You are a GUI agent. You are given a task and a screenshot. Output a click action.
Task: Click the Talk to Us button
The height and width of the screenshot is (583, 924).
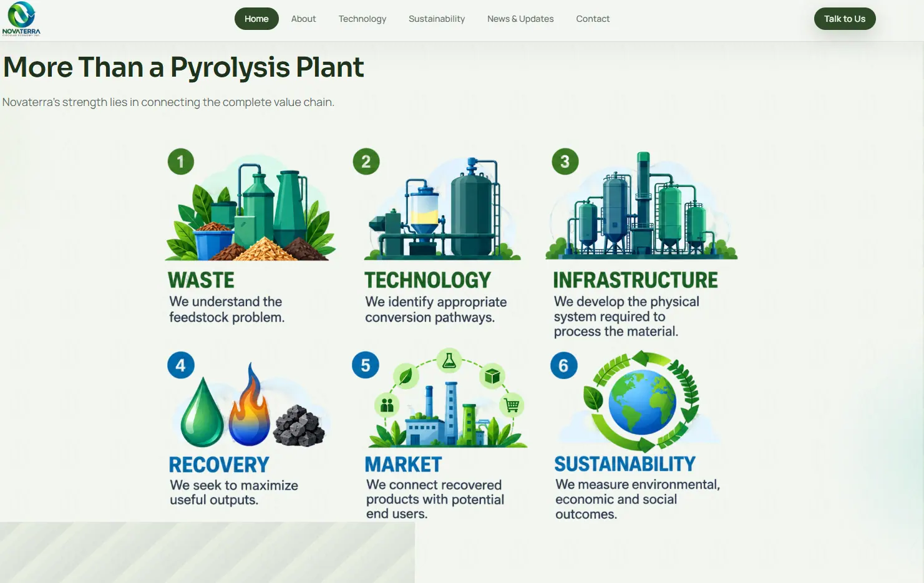[845, 19]
